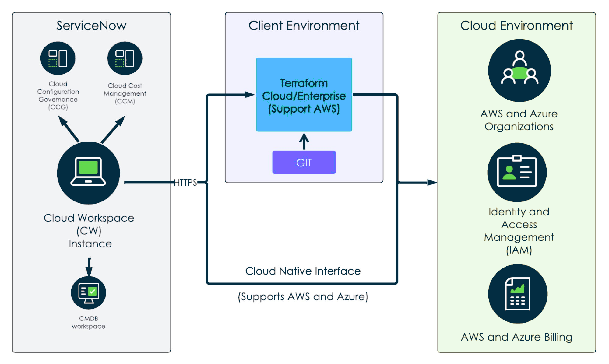
Task: Select the Identity and Access Management badge icon
Action: (x=517, y=172)
